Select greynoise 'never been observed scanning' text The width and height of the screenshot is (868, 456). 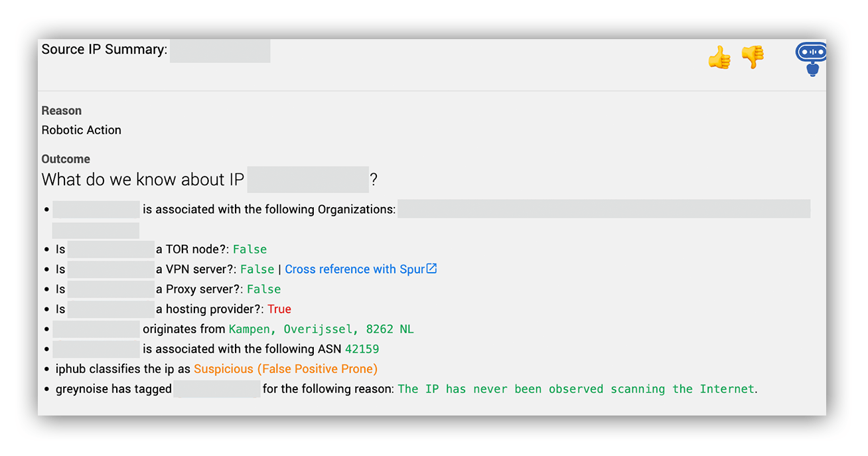click(x=576, y=389)
